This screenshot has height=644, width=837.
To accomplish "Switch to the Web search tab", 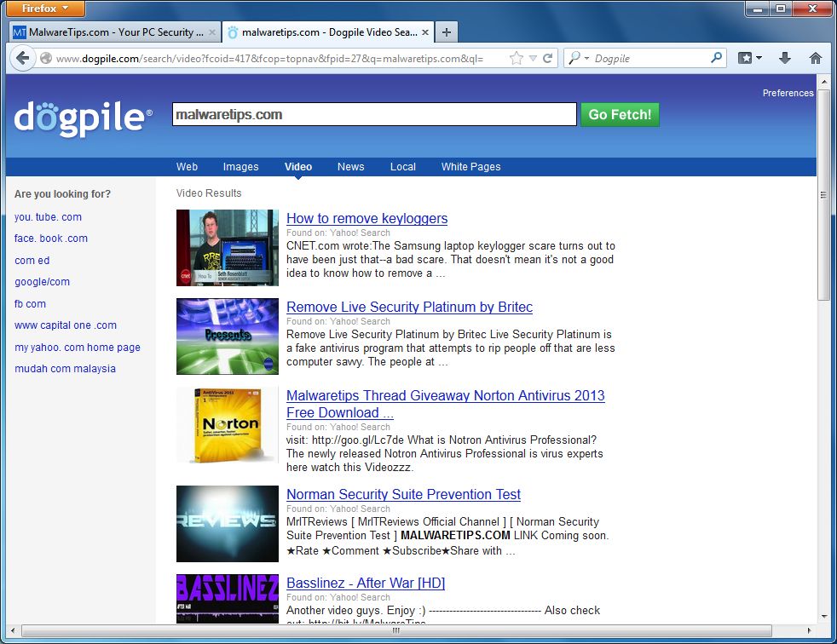I will 187,167.
